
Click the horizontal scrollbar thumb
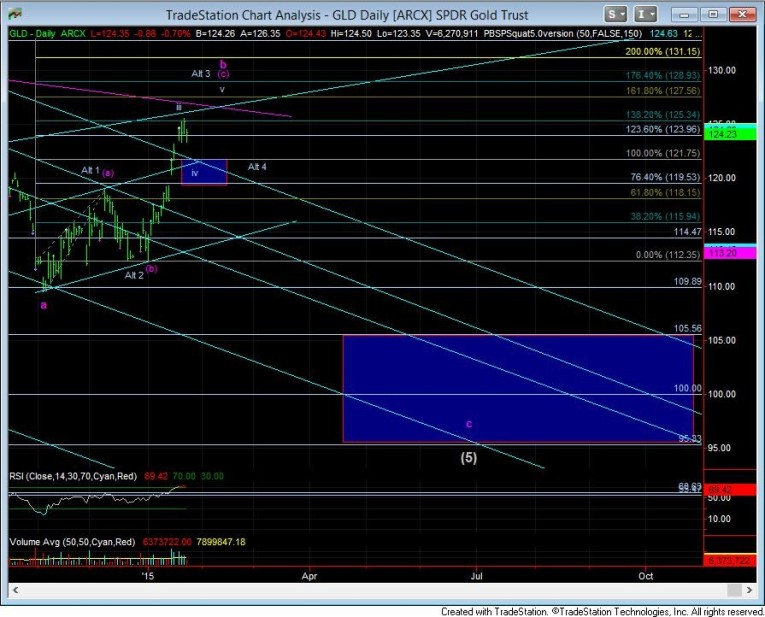734,590
